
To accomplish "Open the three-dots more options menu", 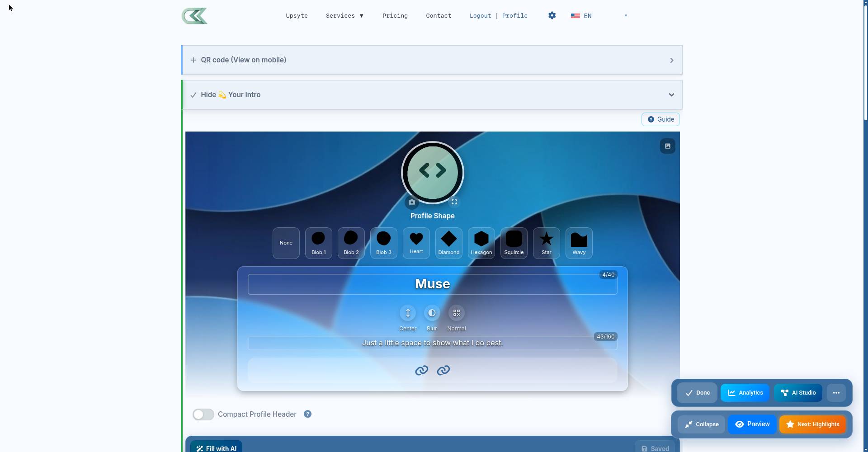I will click(x=836, y=393).
